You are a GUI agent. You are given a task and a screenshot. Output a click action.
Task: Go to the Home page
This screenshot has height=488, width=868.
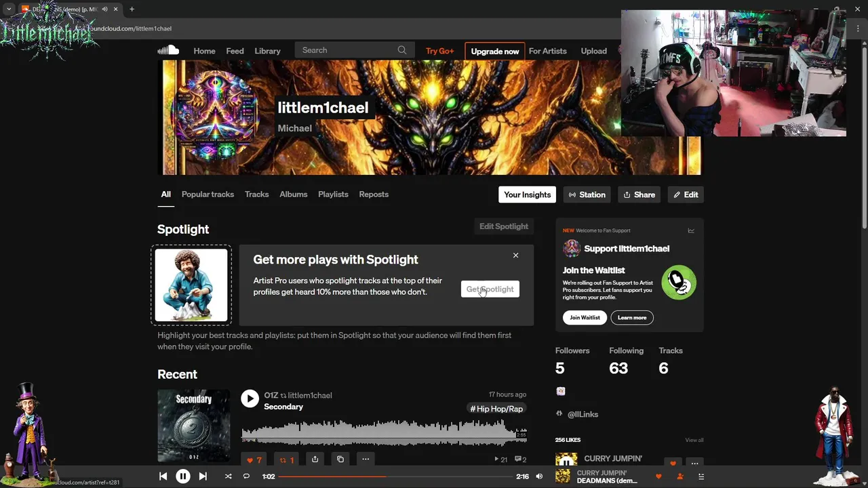[x=204, y=51]
